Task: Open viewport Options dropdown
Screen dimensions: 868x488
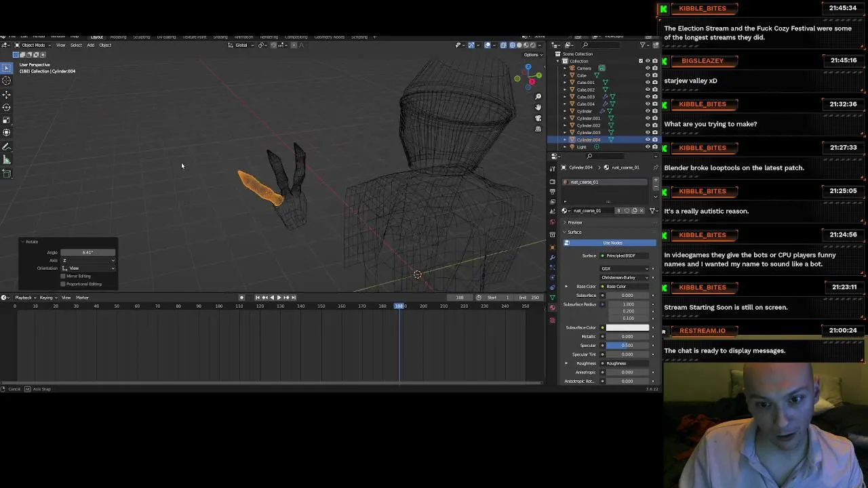Action: (x=532, y=55)
